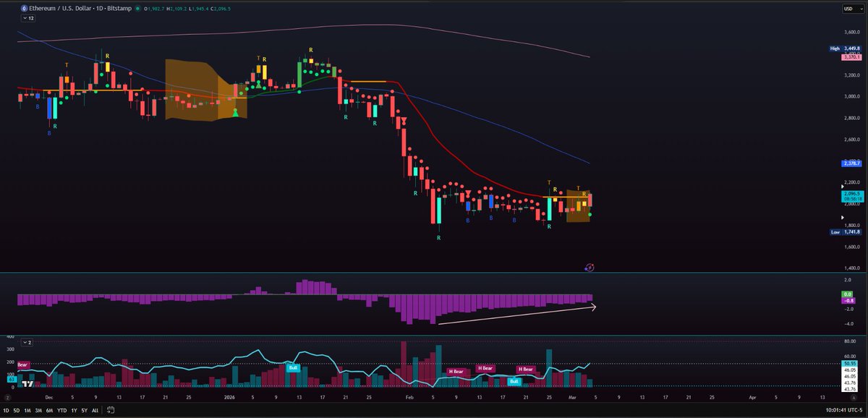Click the TradingView logo on the chart
The width and height of the screenshot is (868, 418).
point(27,384)
